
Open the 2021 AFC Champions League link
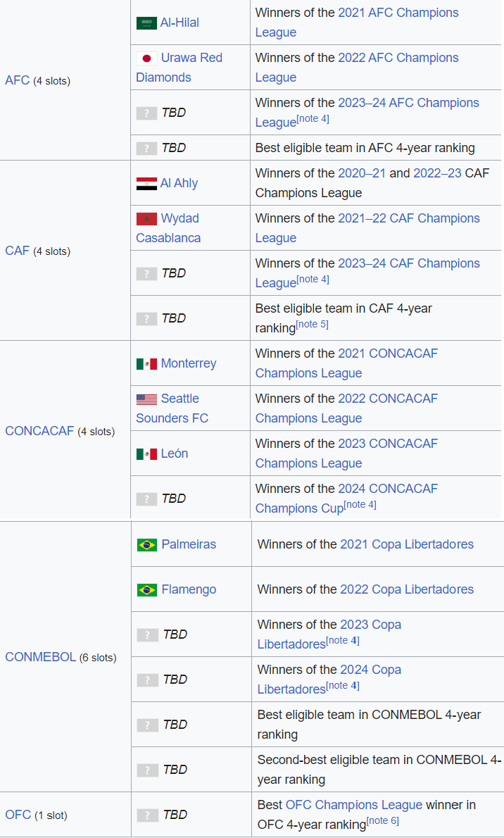click(x=398, y=13)
